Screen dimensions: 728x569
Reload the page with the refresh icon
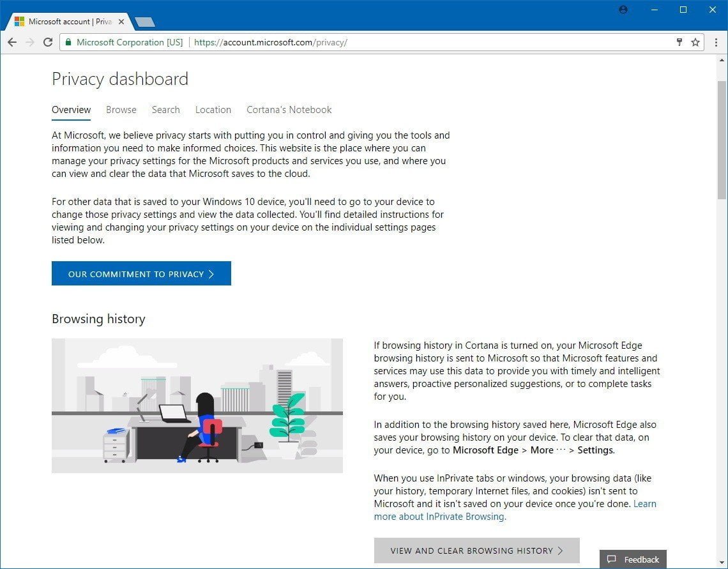(x=48, y=42)
